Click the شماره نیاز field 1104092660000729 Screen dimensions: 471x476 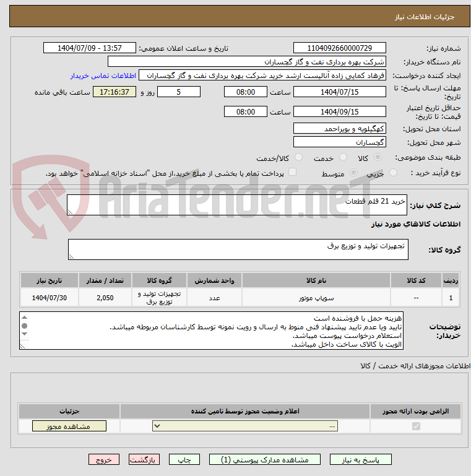point(340,48)
